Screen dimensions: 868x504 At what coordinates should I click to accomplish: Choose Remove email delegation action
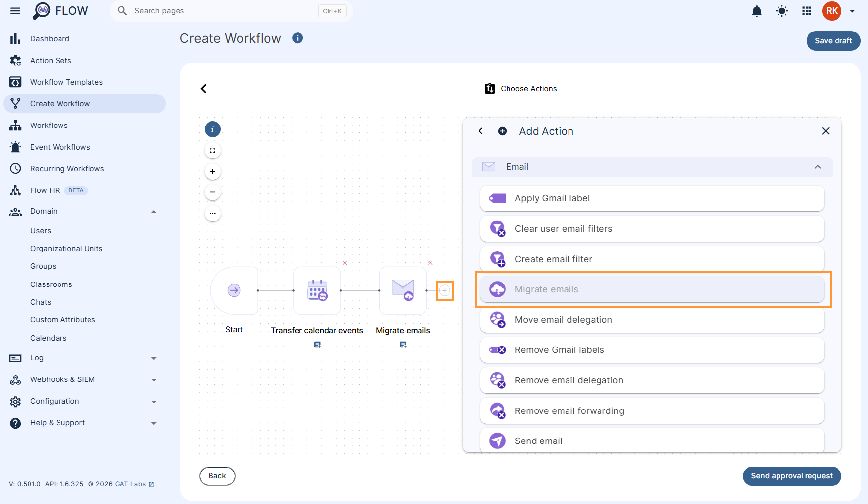[652, 380]
